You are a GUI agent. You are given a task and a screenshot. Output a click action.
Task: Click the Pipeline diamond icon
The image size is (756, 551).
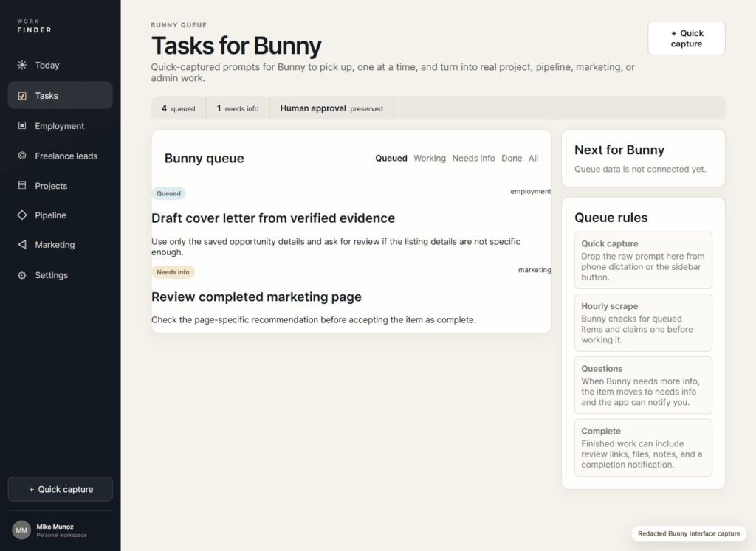coord(22,215)
